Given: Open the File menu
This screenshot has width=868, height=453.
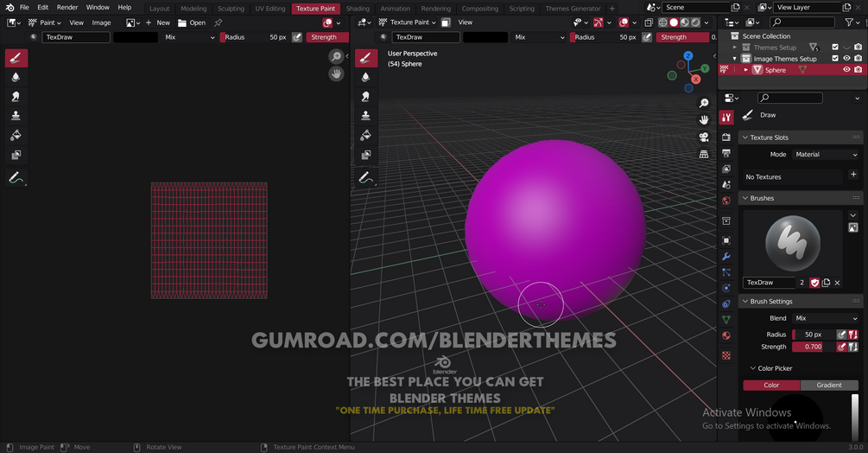Looking at the screenshot, I should pos(24,7).
